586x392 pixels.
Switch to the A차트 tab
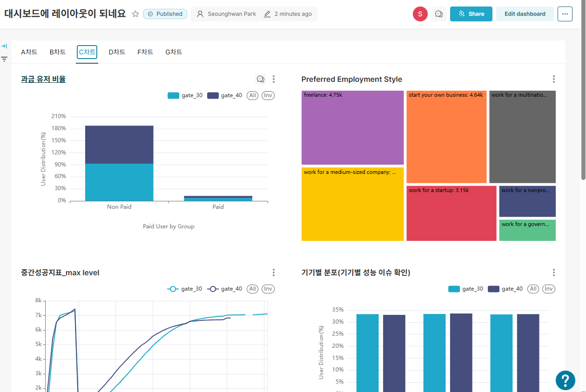[x=29, y=52]
